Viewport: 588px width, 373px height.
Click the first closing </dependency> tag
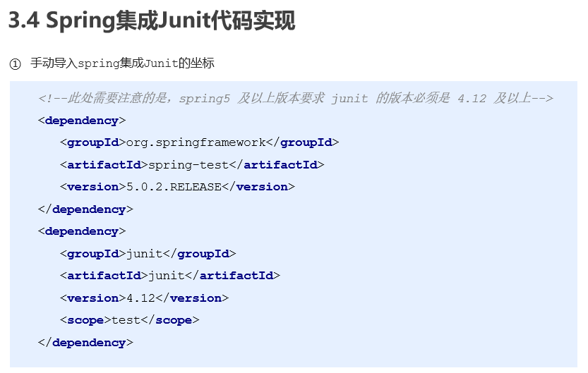(x=85, y=209)
